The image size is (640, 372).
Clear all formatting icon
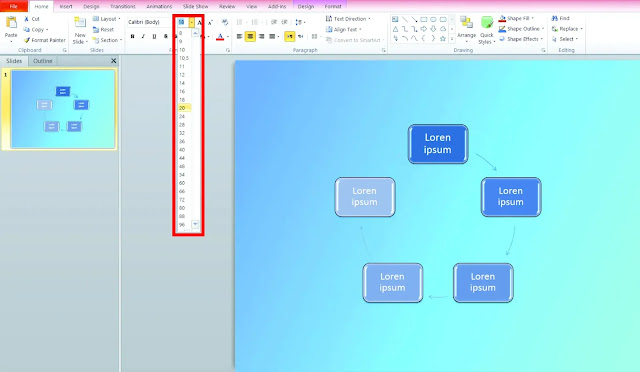point(224,22)
